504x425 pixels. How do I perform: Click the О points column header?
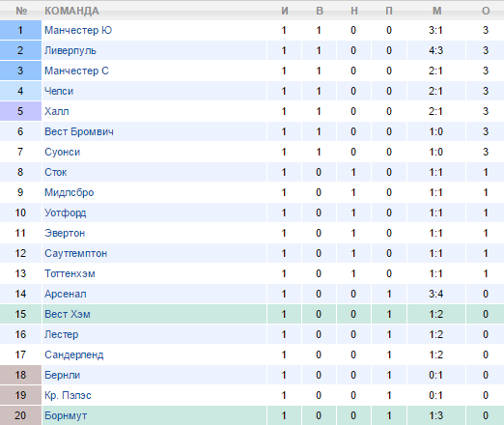[486, 11]
